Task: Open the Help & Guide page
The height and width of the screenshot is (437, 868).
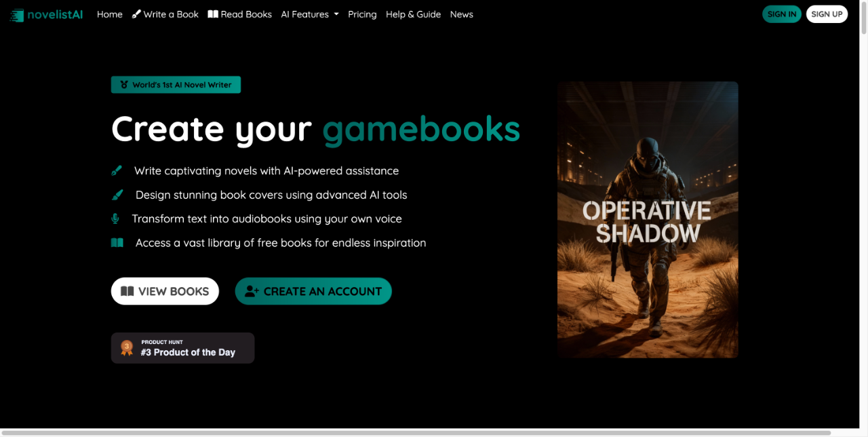Action: point(413,14)
